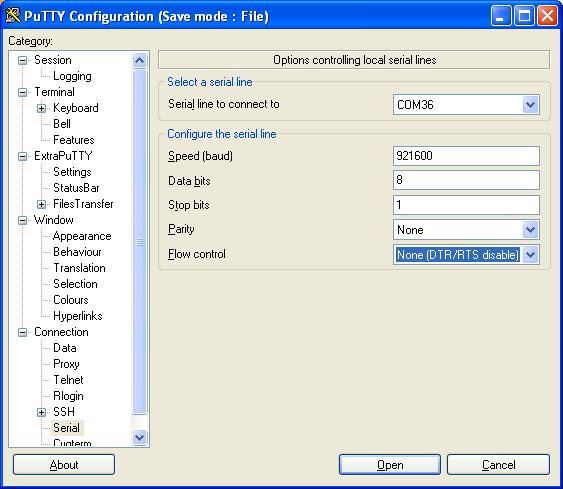Select the SSH category
This screenshot has width=563, height=489.
[64, 412]
